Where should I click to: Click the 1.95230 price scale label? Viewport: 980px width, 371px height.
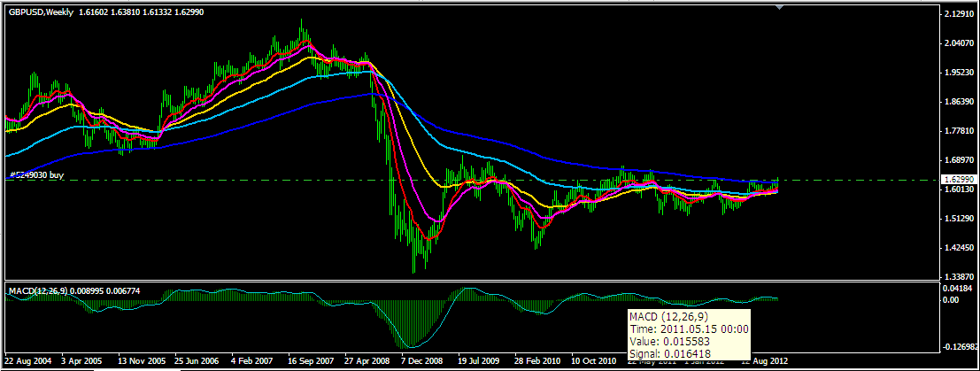[x=960, y=73]
